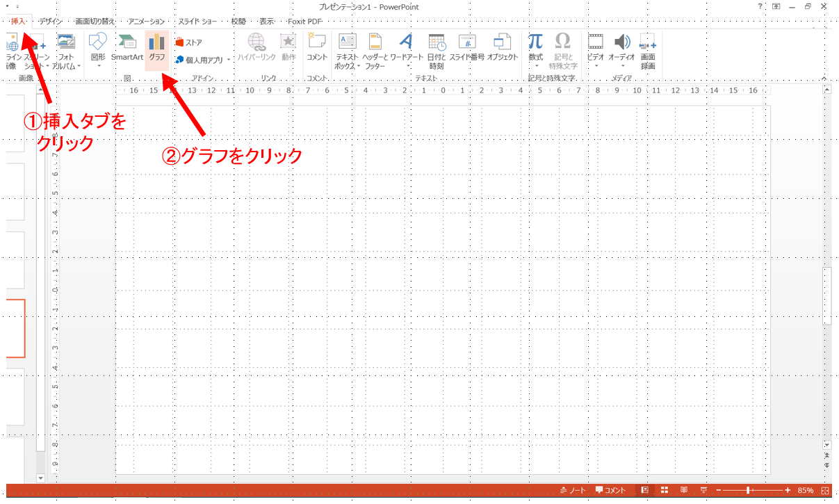Switch to slide sorter view in status bar
This screenshot has height=504, width=839.
coord(664,490)
